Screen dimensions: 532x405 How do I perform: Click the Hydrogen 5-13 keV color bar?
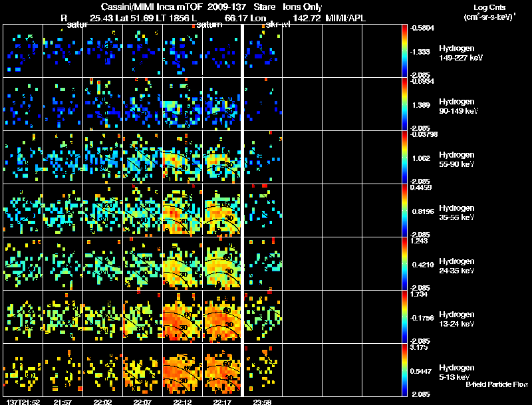(x=404, y=370)
